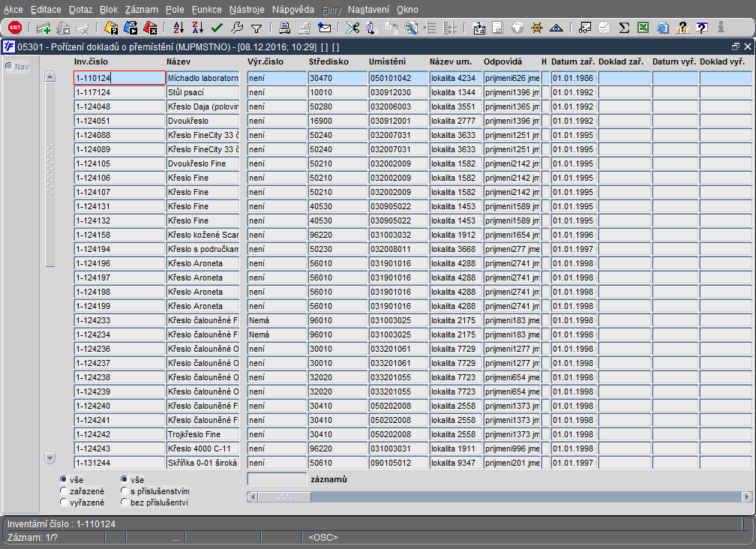Select the 'zařazené' radio button
756x549 pixels.
[64, 491]
